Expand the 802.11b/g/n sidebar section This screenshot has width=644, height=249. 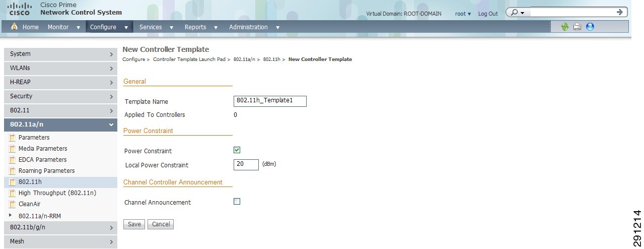click(x=60, y=227)
